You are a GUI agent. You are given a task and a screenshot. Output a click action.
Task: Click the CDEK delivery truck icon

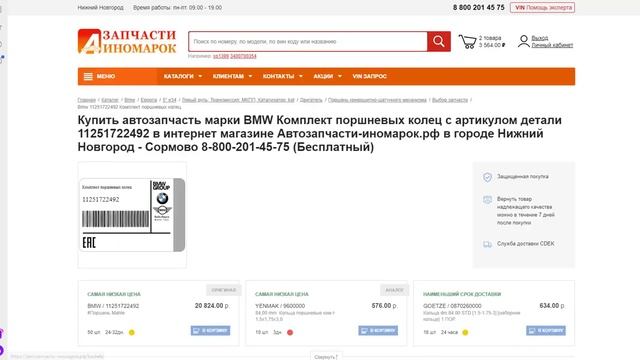coord(487,244)
